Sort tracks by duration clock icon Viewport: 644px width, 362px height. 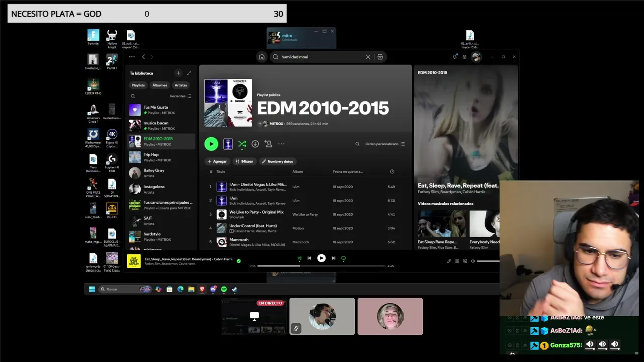[392, 172]
